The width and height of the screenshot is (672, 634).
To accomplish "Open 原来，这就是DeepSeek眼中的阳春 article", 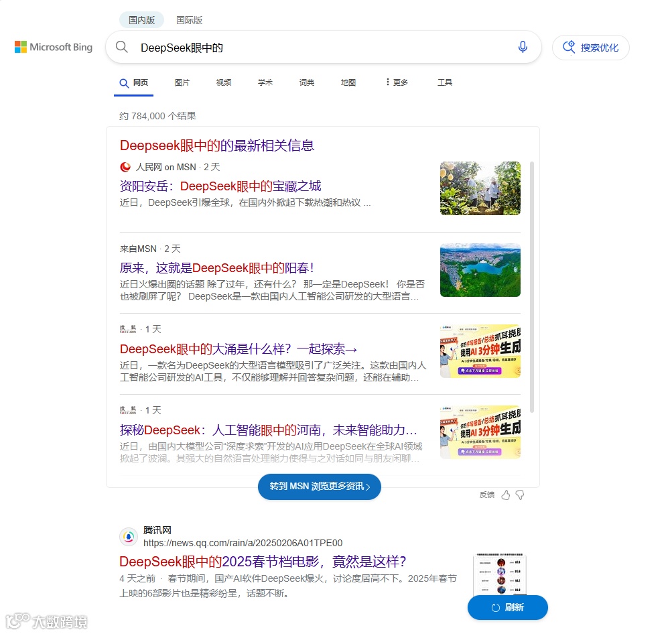I will [x=217, y=268].
